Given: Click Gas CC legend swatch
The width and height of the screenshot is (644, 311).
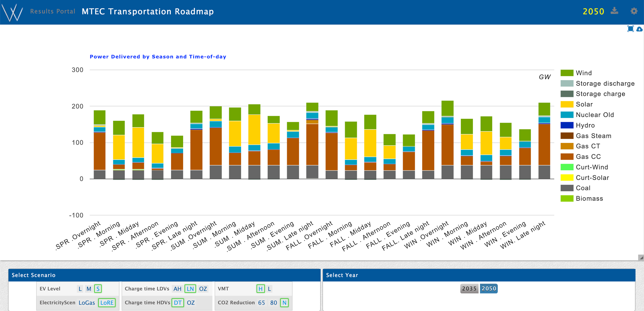Looking at the screenshot, I should coord(567,157).
